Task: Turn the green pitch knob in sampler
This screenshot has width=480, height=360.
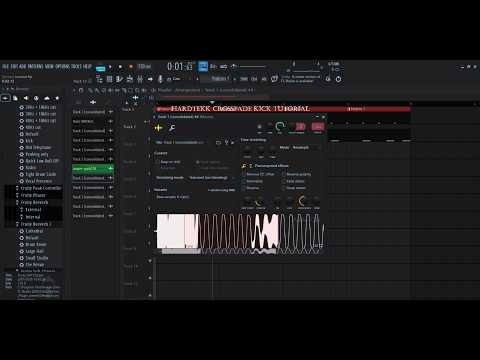Action: (x=280, y=127)
